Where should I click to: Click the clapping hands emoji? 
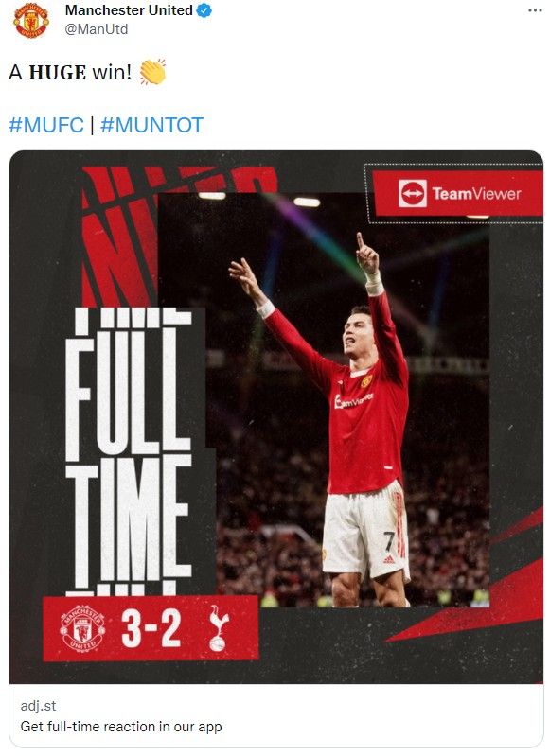[x=152, y=72]
